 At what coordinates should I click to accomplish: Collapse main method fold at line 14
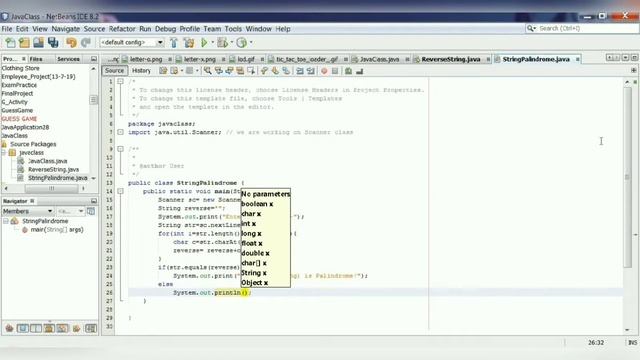(120, 191)
